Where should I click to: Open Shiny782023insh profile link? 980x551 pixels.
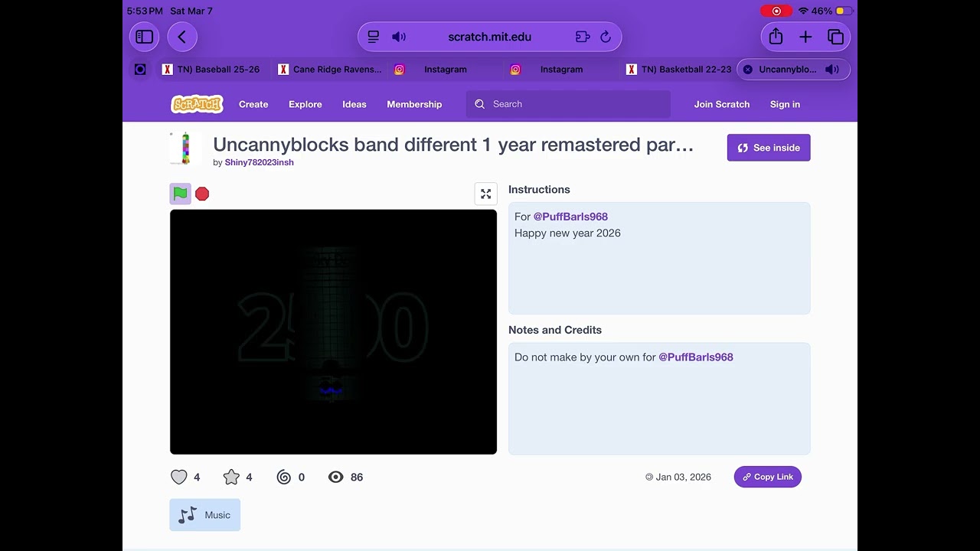259,162
